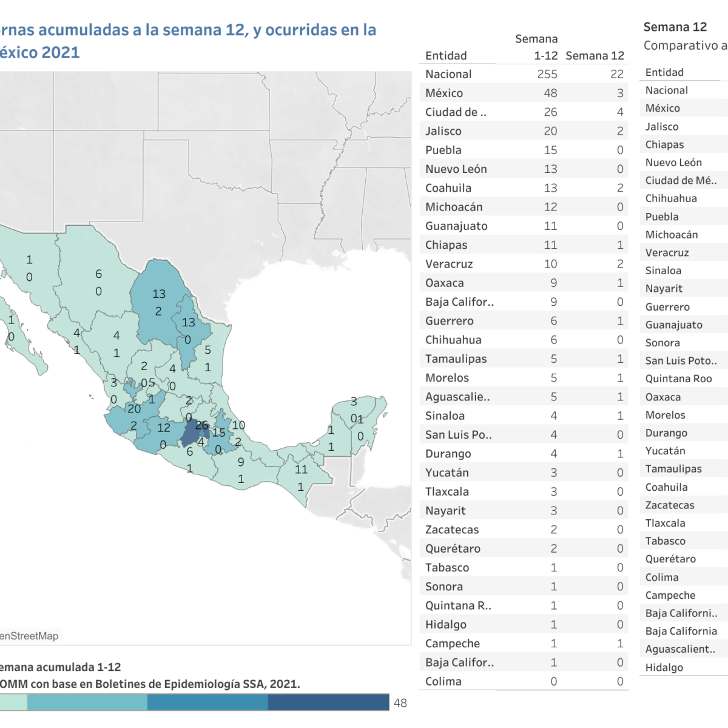The width and height of the screenshot is (728, 728).
Task: Click the OpenStreetMap attribution link
Action: tap(29, 636)
